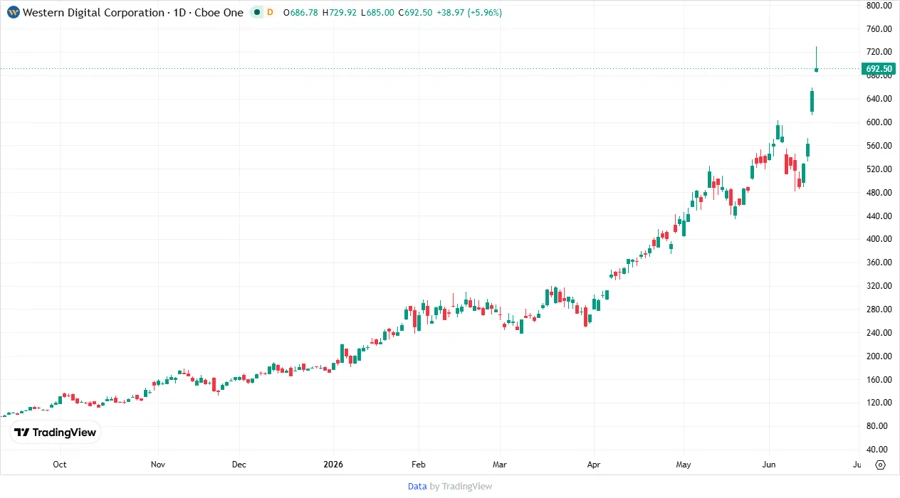
Task: Click the 40.00 price axis label
Action: coord(879,449)
